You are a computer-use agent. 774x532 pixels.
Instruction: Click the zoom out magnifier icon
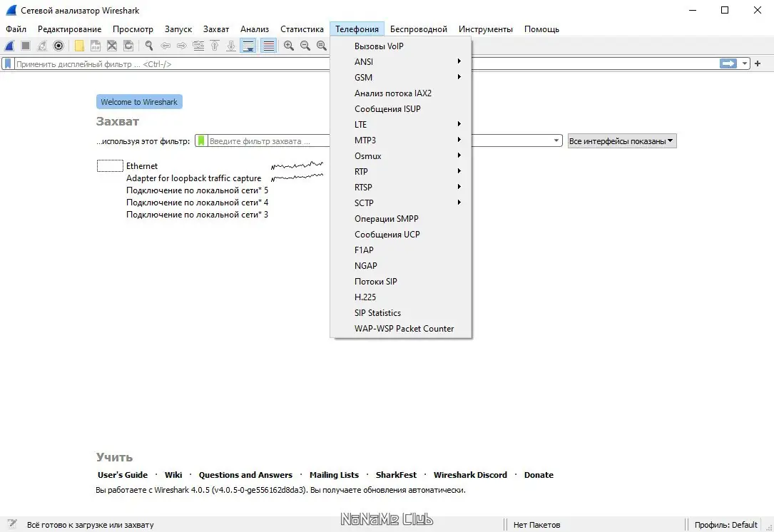pos(305,46)
